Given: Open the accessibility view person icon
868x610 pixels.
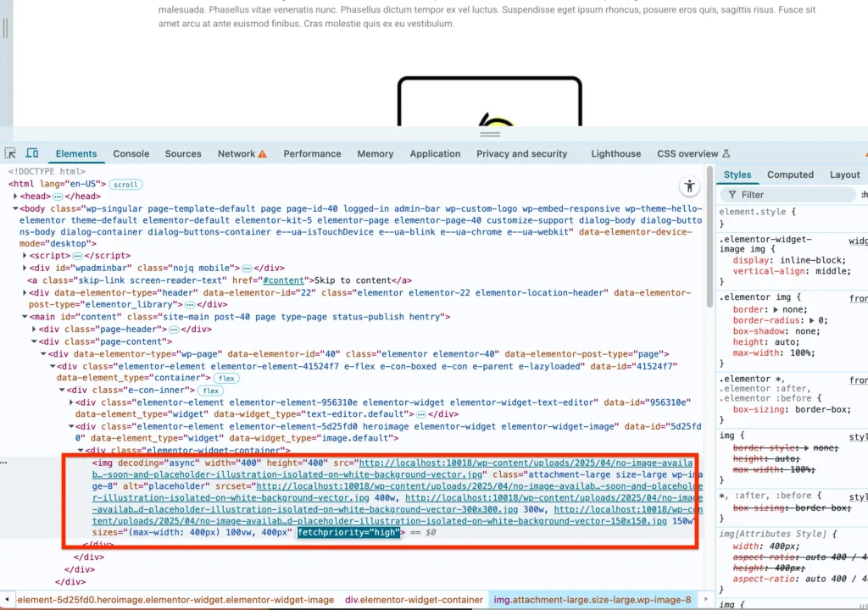Looking at the screenshot, I should pos(689,186).
